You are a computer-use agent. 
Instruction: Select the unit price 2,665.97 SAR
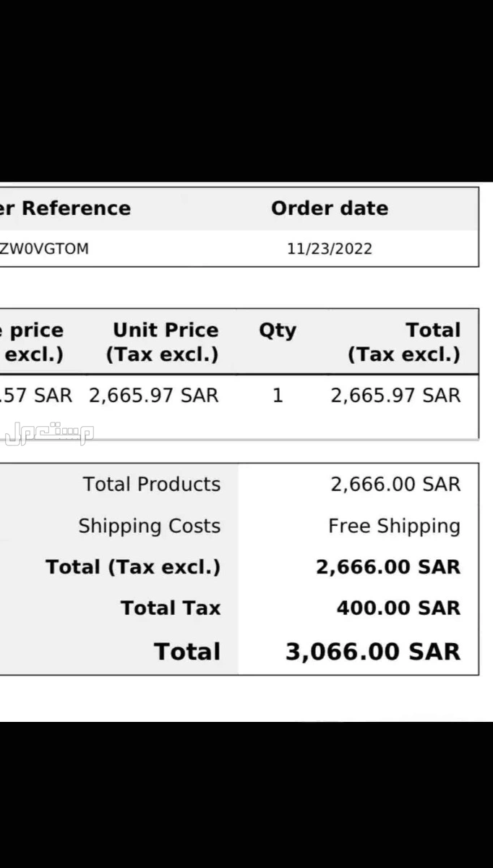pyautogui.click(x=154, y=396)
